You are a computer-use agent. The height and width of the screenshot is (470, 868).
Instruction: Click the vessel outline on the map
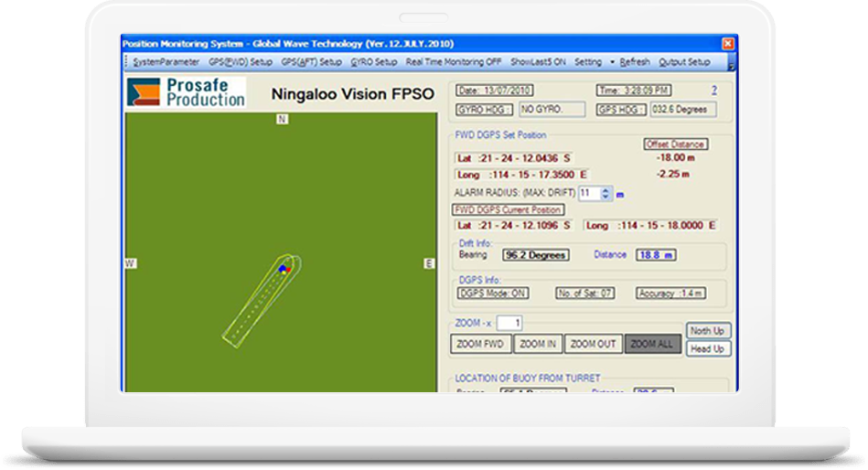[x=261, y=302]
